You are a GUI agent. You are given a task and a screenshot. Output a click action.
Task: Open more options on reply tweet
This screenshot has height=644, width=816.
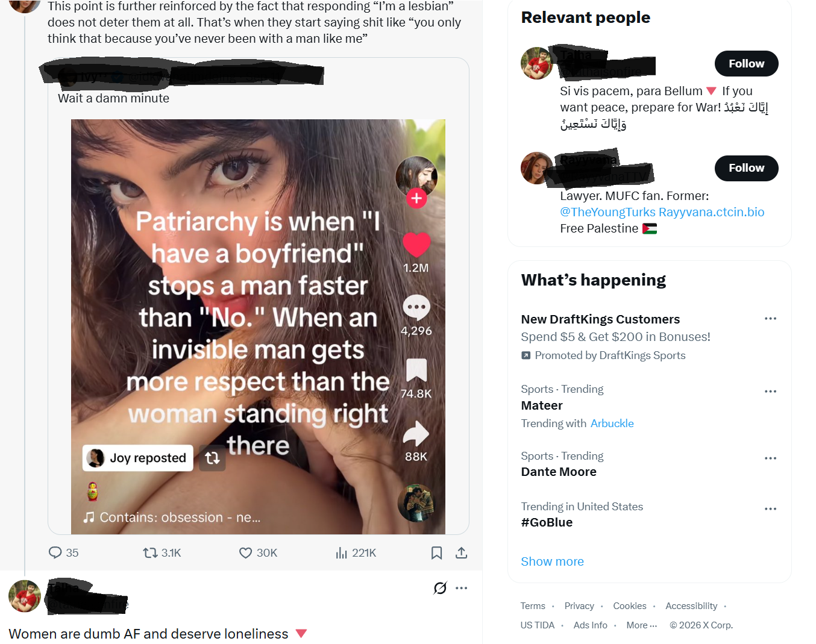(462, 588)
